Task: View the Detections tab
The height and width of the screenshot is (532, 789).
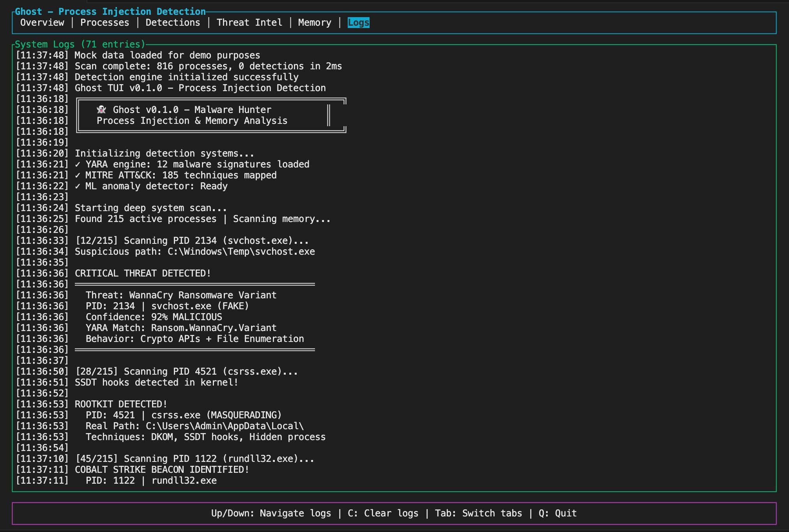Action: pyautogui.click(x=173, y=22)
